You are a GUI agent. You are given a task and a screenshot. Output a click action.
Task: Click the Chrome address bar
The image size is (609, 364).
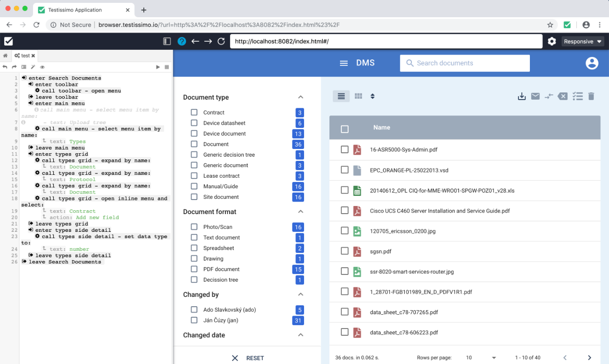tap(302, 25)
